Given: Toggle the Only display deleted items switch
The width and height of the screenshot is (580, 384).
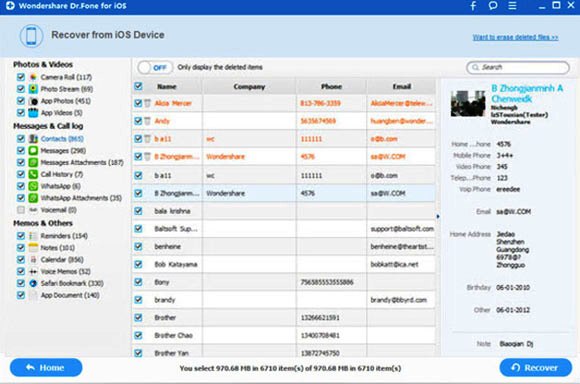Looking at the screenshot, I should click(155, 67).
